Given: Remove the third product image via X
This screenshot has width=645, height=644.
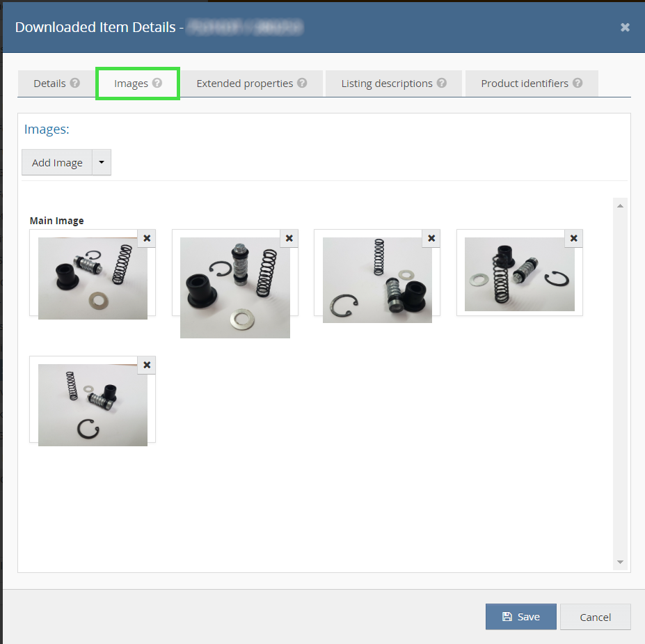Looking at the screenshot, I should tap(431, 238).
